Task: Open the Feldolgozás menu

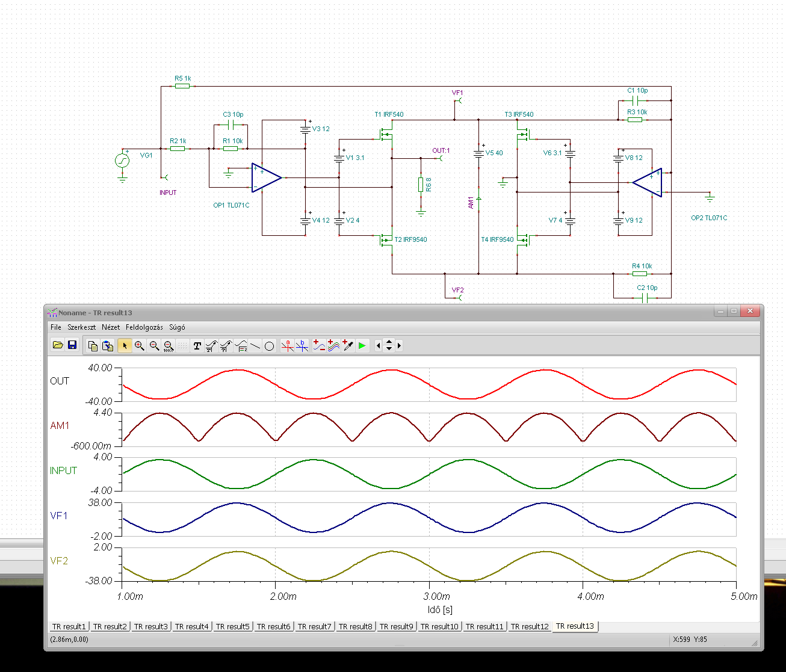Action: (144, 327)
